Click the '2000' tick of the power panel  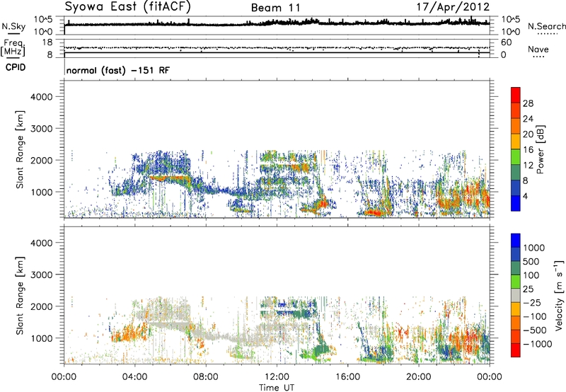(42, 160)
